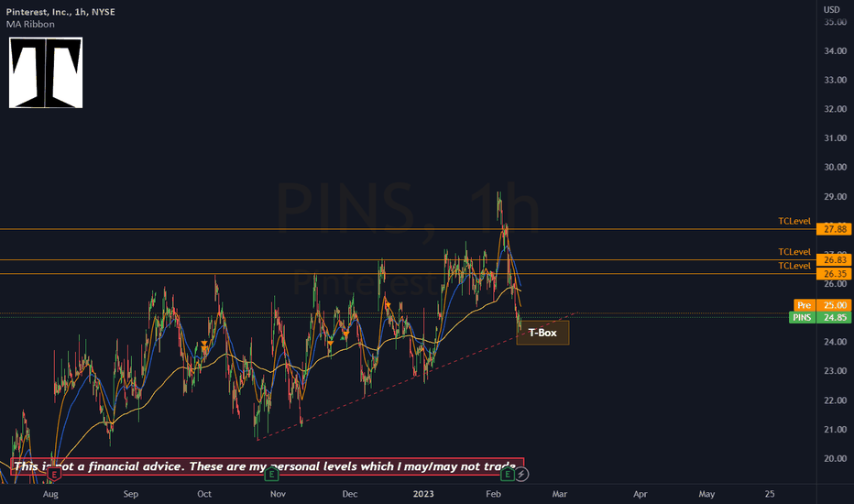Click the Sep label on time axis
Screen dimensions: 854x504
pyautogui.click(x=131, y=494)
